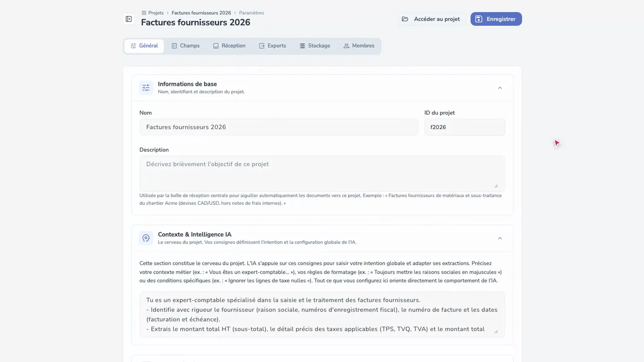Focus the ID du projet field
This screenshot has height=362, width=644.
[465, 127]
